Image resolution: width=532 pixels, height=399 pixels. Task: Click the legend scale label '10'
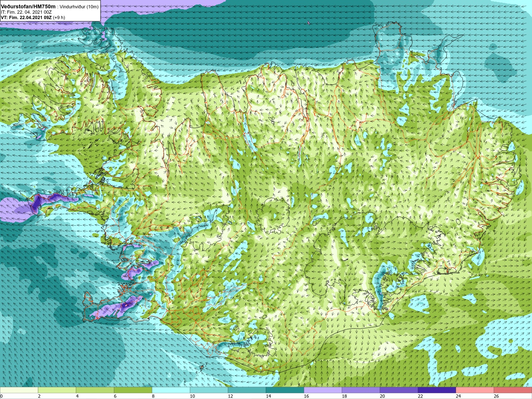point(192,396)
